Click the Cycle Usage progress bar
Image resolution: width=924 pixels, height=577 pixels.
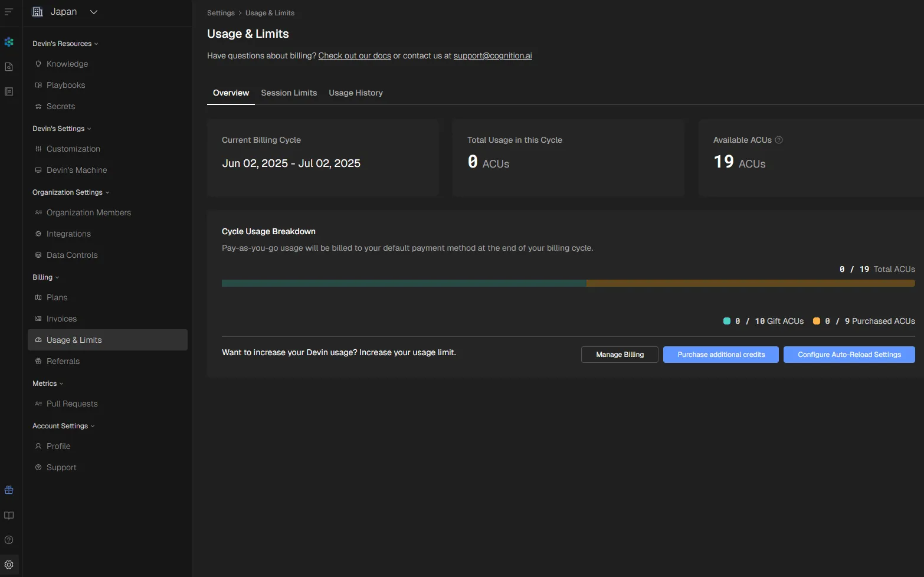568,283
